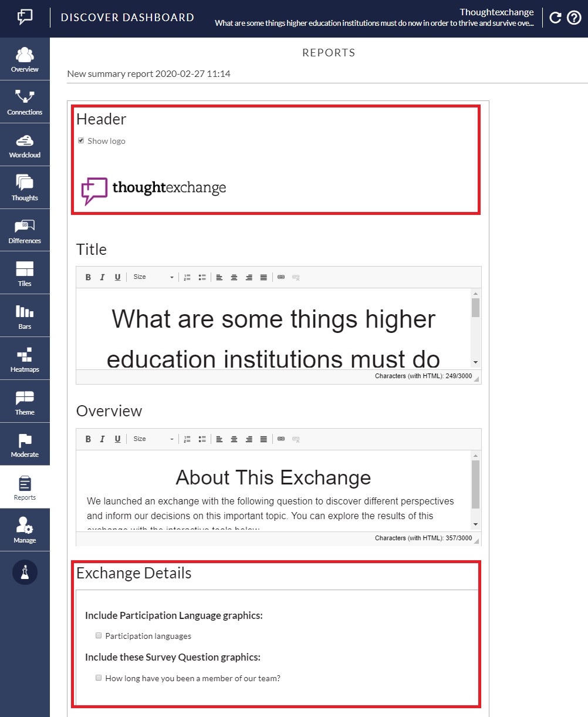The height and width of the screenshot is (717, 588).
Task: Insert bulleted list in the Overview editor
Action: coord(202,439)
